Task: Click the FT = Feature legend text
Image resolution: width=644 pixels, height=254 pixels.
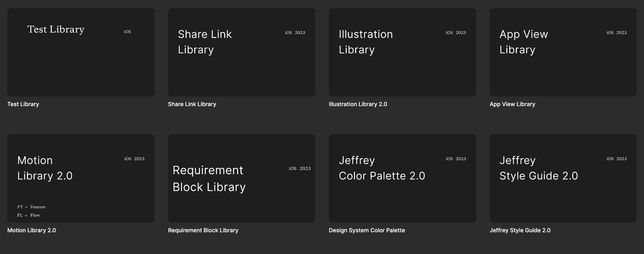Action: pos(31,207)
